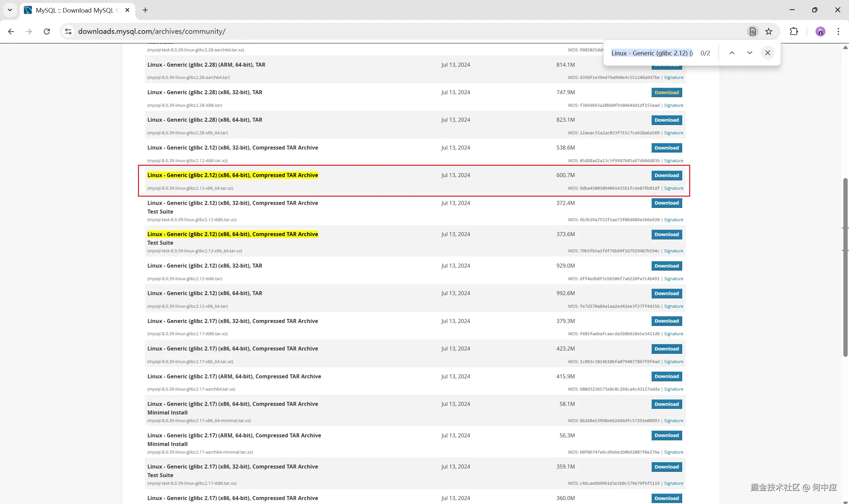Click MD5 hash 9dba45001094041435b1fc6e879b81df

pos(620,188)
